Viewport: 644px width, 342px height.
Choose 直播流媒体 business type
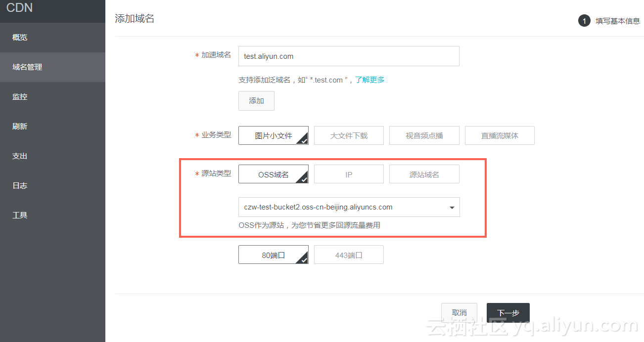pos(500,135)
